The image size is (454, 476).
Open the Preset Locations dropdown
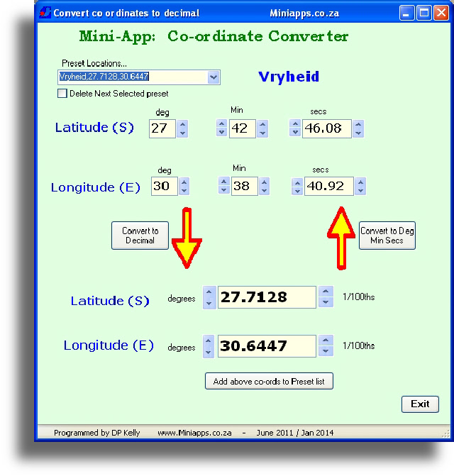[214, 77]
